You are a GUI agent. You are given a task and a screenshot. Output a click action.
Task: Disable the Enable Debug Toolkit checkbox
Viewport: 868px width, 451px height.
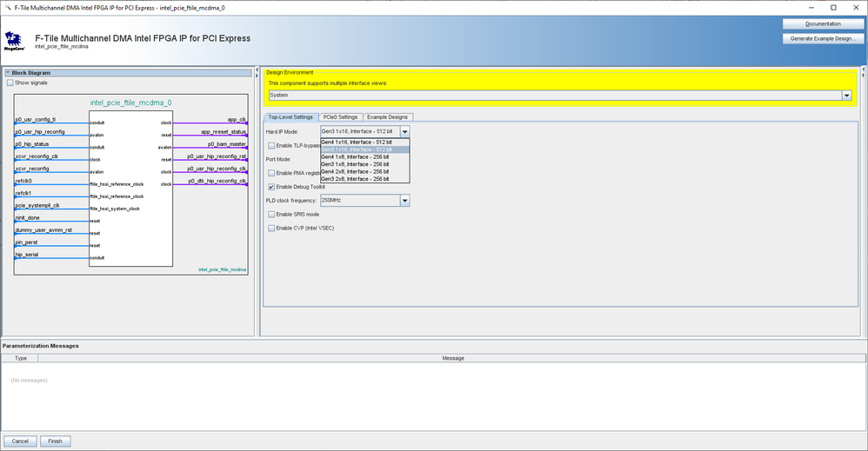point(272,187)
